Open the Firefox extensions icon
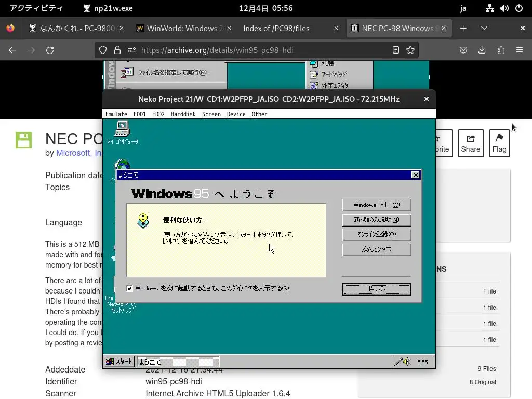Image resolution: width=532 pixels, height=399 pixels. [x=501, y=50]
